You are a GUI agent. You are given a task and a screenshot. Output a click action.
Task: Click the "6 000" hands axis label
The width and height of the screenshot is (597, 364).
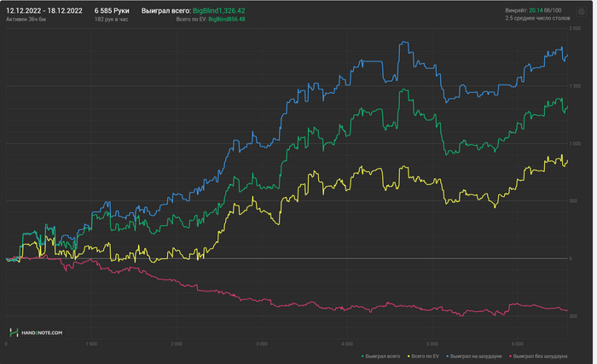click(x=518, y=344)
